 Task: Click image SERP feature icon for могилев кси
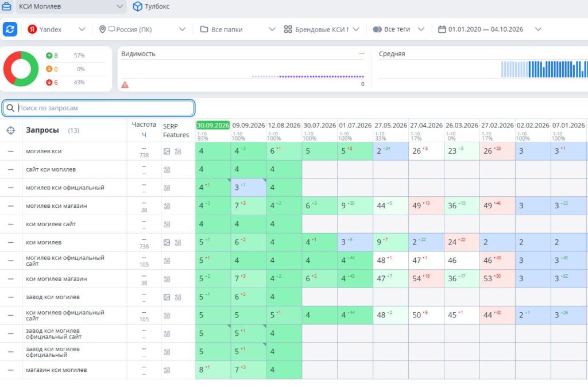(167, 152)
